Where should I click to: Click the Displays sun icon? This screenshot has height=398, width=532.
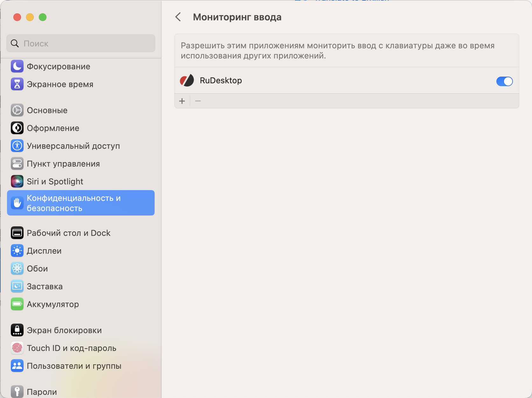17,251
